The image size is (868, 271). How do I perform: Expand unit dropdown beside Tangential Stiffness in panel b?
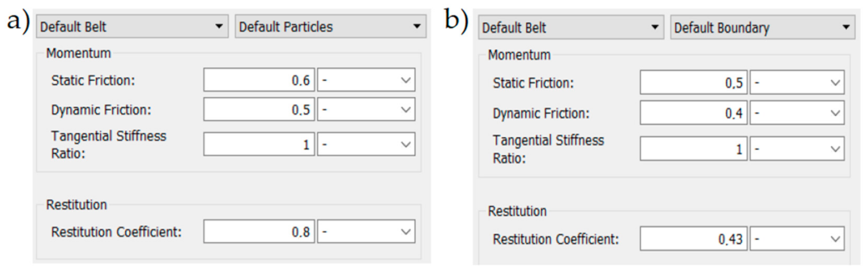[797, 149]
